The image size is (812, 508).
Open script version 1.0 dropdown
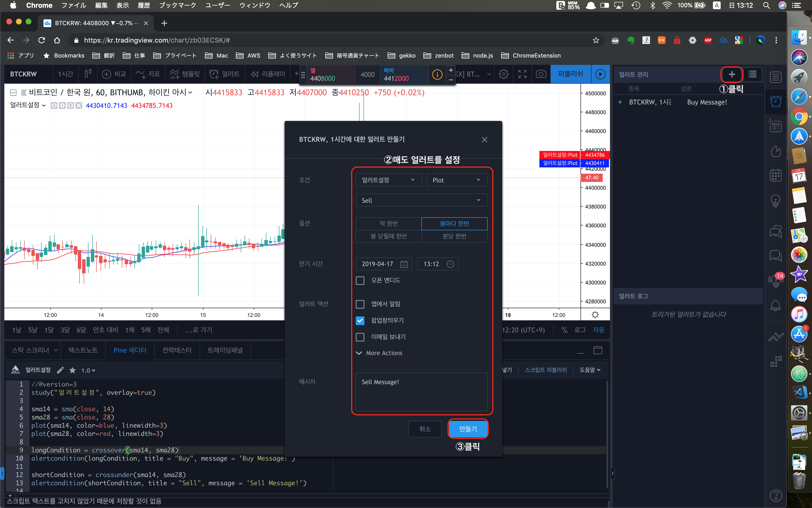88,370
